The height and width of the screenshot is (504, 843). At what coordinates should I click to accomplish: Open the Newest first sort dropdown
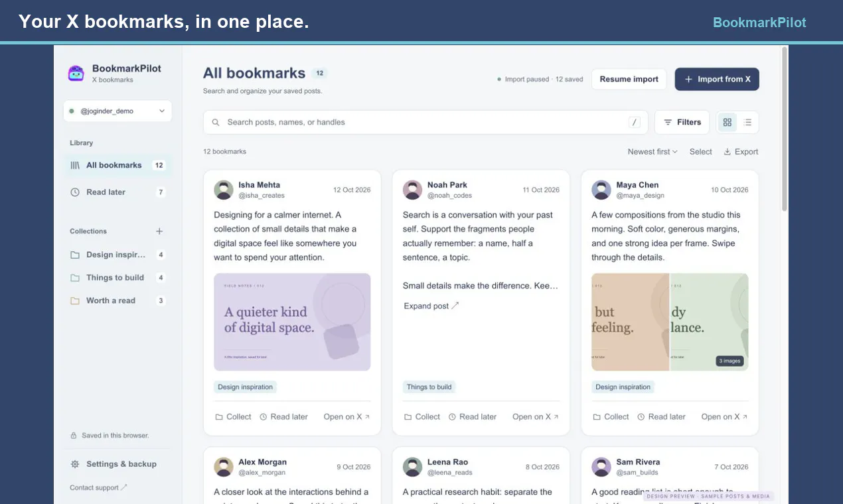(652, 152)
